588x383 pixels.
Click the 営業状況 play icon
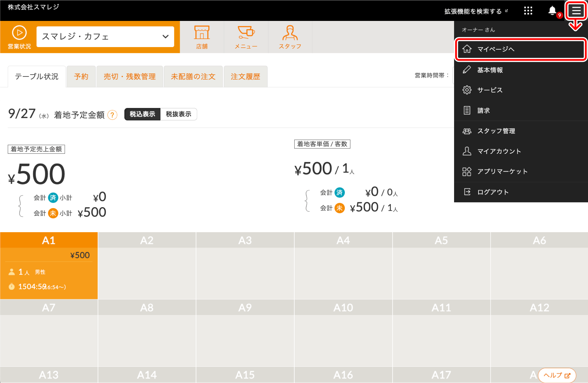[19, 33]
